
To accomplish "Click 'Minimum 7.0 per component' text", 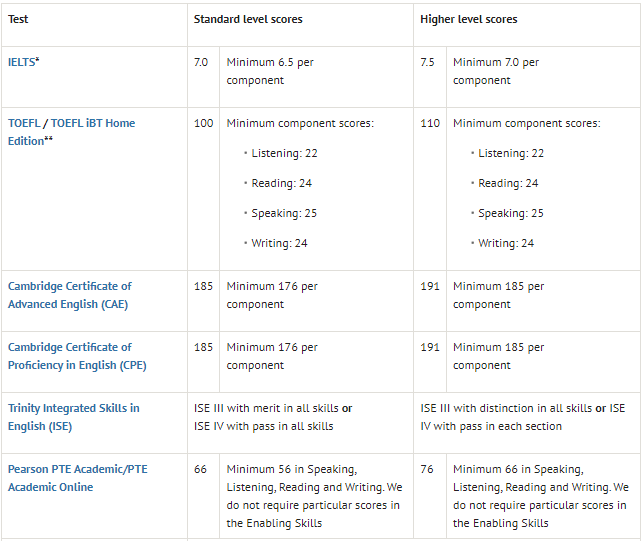I will (x=496, y=71).
